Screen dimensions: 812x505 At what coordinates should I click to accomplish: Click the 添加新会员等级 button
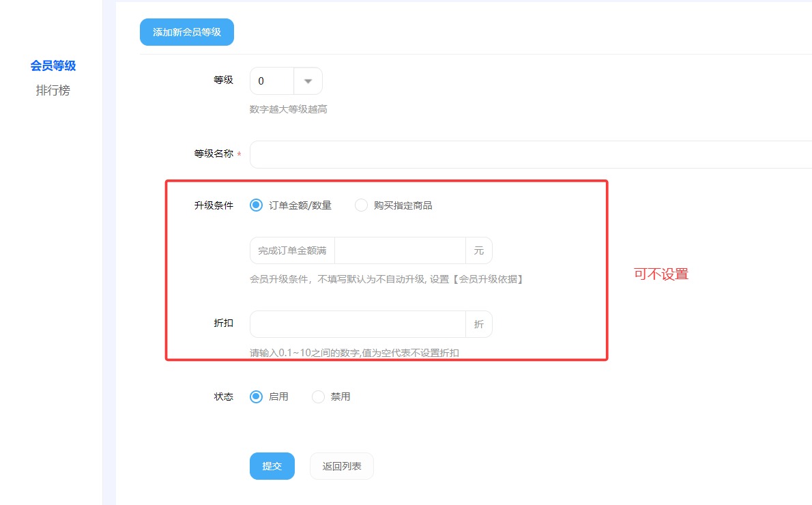[x=186, y=31]
